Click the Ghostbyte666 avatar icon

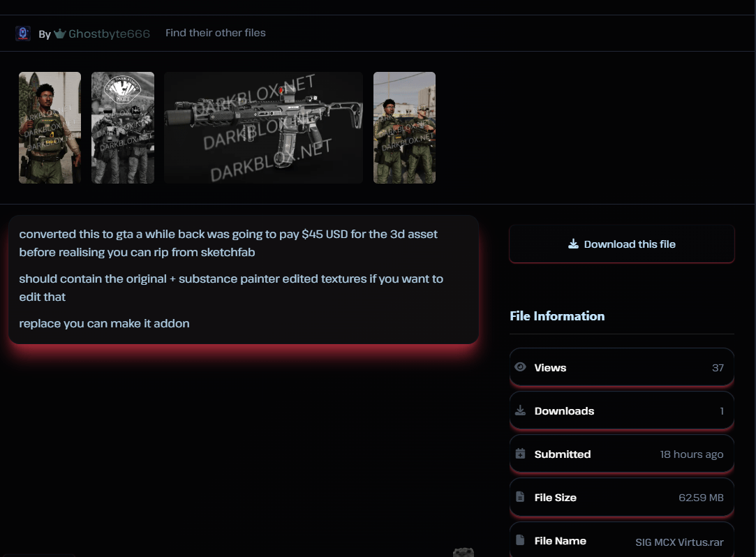pos(23,34)
